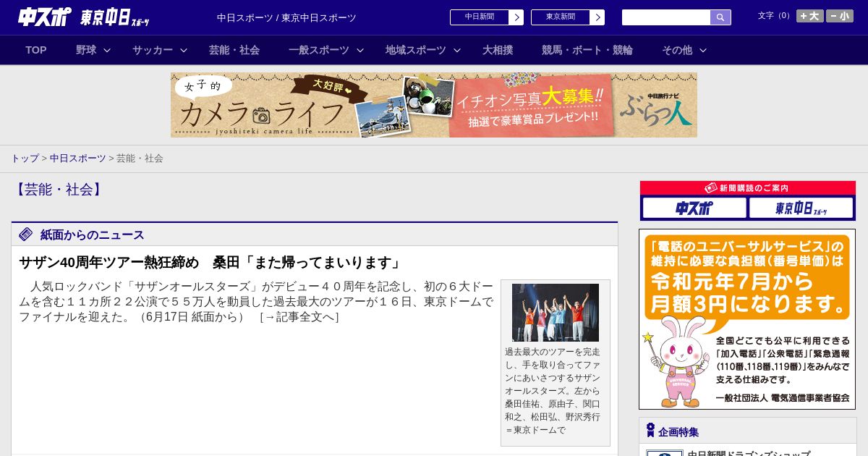Click the 中スポ logo in header
The width and height of the screenshot is (868, 456).
click(44, 17)
